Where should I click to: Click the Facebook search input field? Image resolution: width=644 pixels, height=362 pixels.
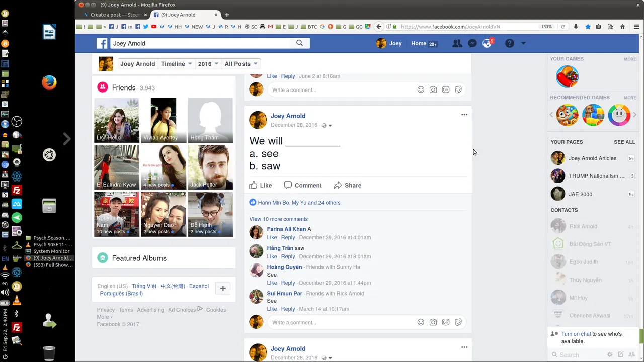201,43
